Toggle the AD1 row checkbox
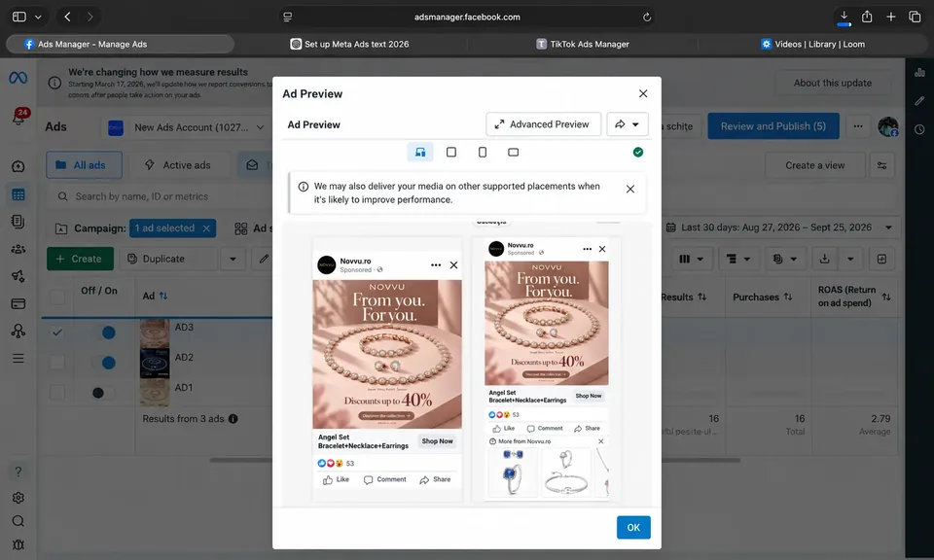Screen dimensions: 934x560 (57, 392)
